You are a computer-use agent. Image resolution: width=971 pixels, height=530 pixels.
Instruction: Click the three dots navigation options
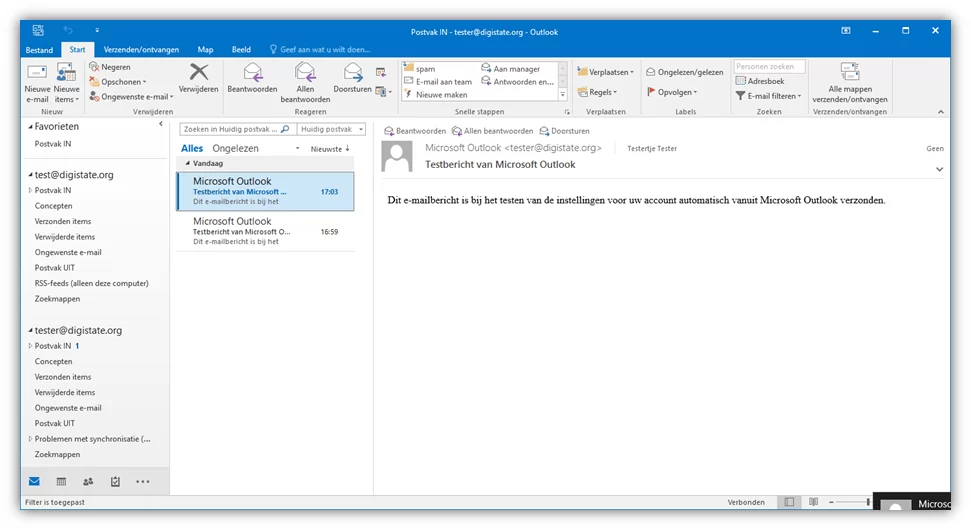(x=142, y=482)
